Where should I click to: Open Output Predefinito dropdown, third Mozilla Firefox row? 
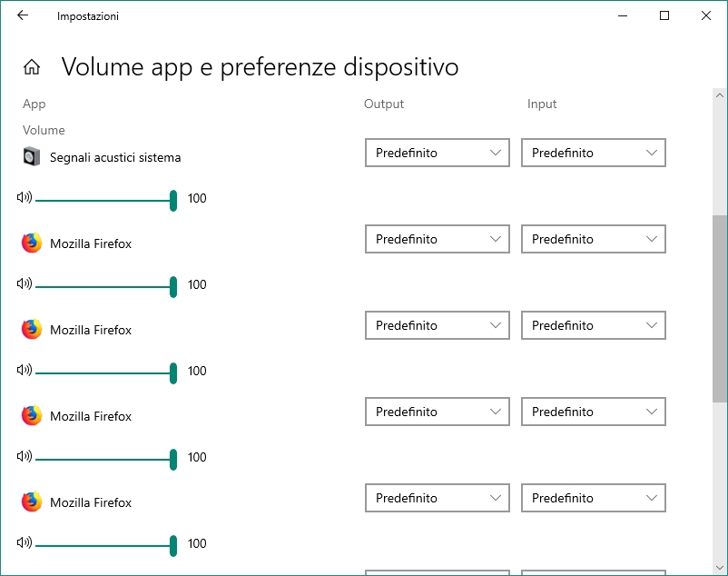[x=438, y=412]
